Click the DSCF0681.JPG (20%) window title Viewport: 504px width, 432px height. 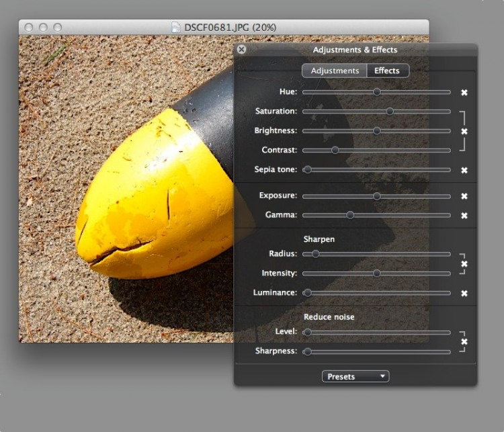230,28
